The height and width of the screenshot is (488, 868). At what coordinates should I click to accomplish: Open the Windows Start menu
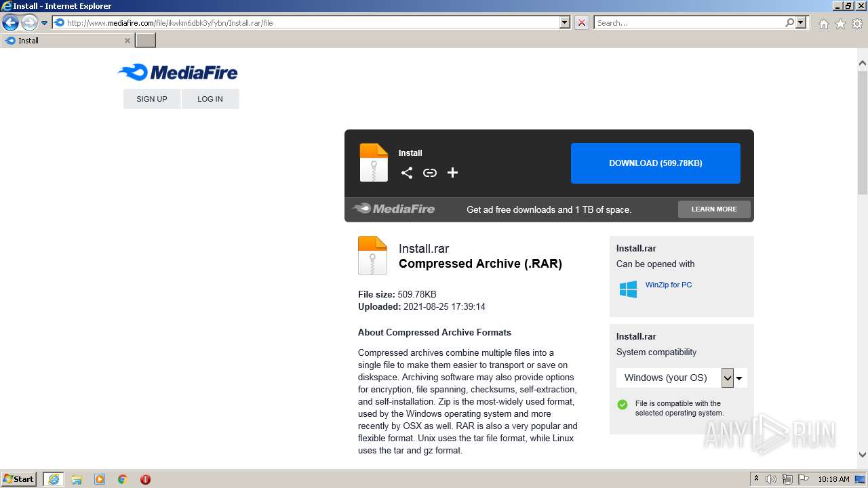click(x=18, y=479)
